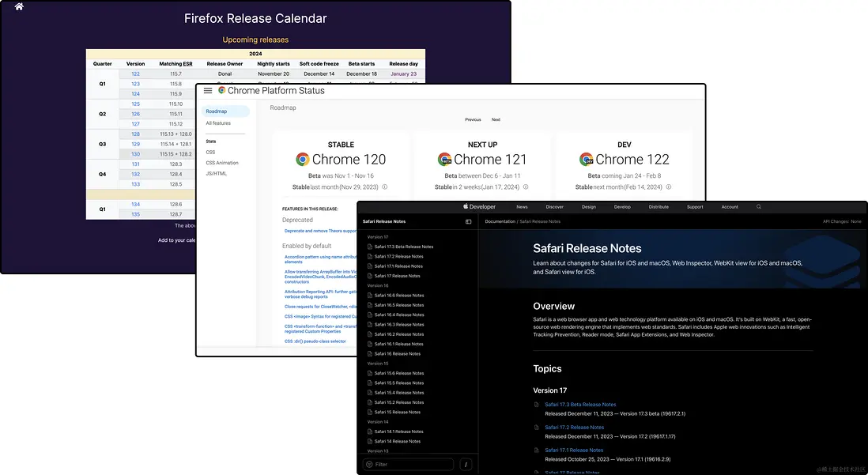
Task: Open Safari 17.1 Release Notes topic link
Action: [x=573, y=450]
